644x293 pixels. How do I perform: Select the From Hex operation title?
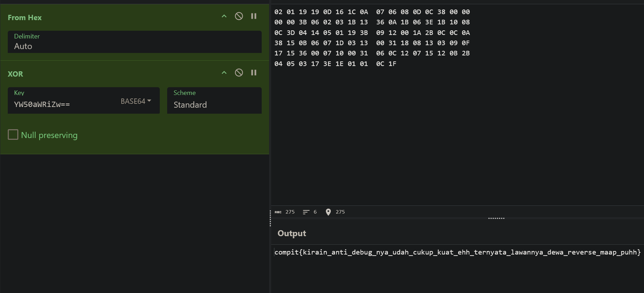click(x=25, y=18)
